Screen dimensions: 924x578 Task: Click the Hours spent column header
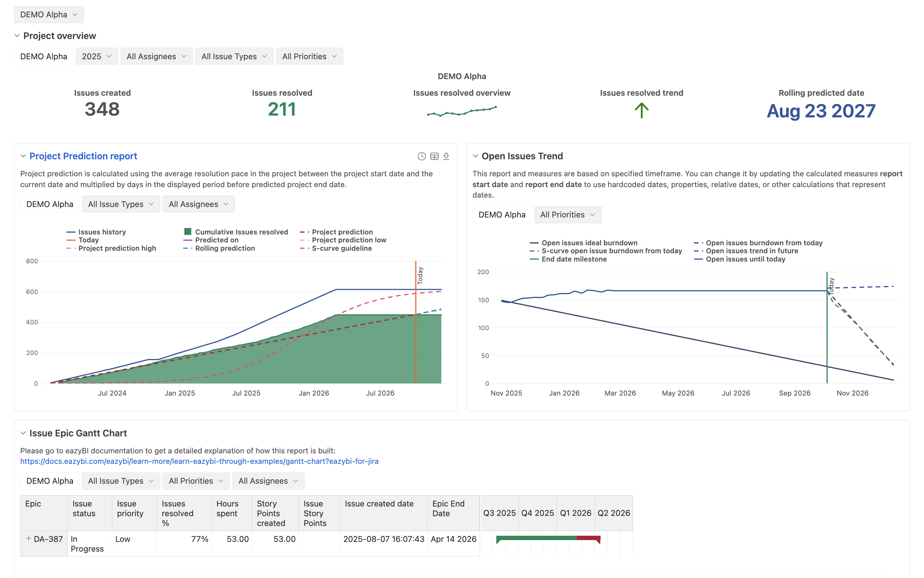point(232,513)
